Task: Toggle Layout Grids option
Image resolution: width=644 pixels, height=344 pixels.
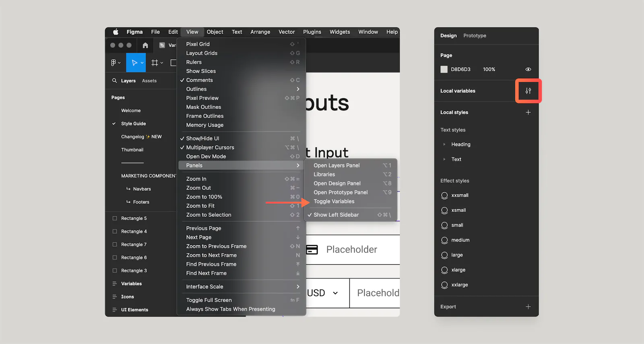Action: point(241,53)
